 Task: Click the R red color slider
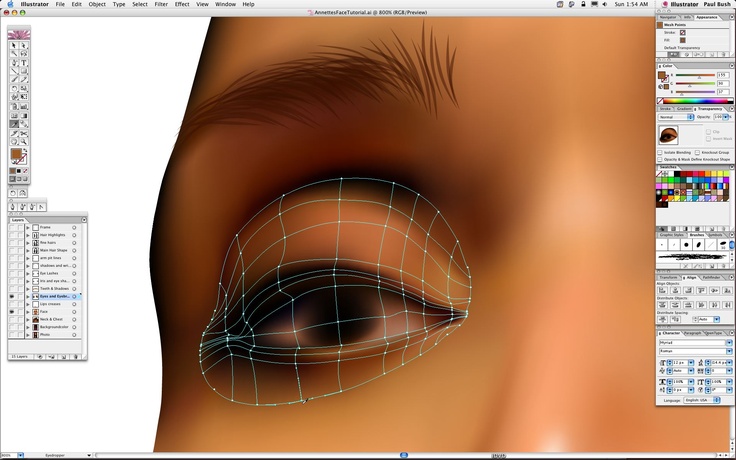pyautogui.click(x=695, y=75)
